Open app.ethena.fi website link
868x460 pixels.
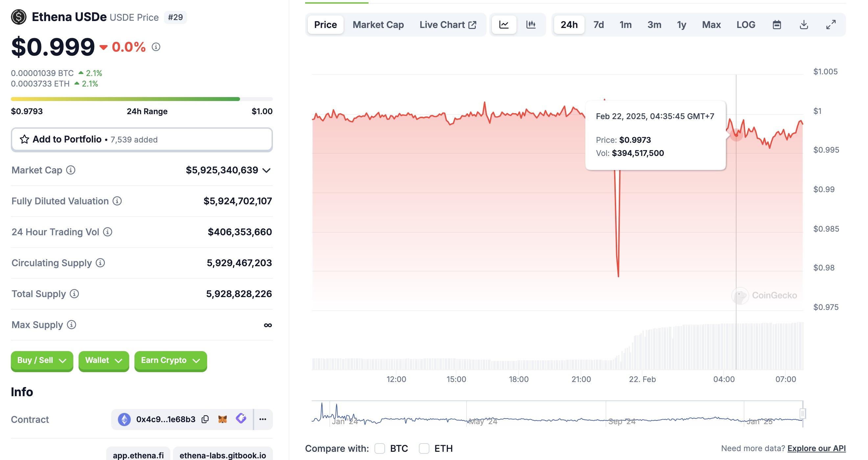point(138,455)
